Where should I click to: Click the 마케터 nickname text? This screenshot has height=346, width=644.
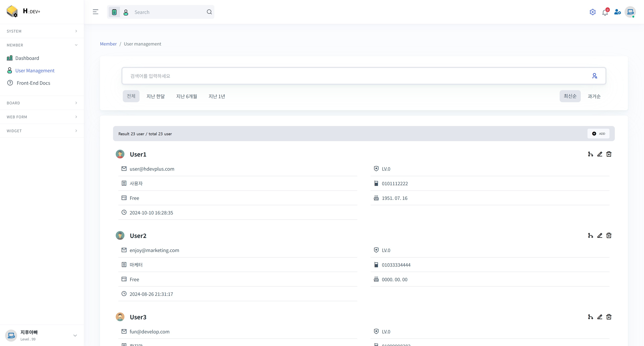[136, 265]
